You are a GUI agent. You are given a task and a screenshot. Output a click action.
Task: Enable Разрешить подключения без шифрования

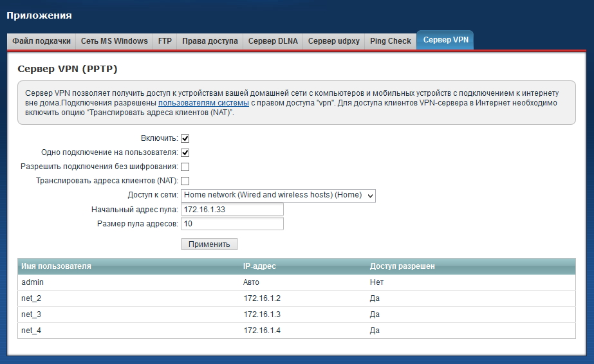coord(185,167)
